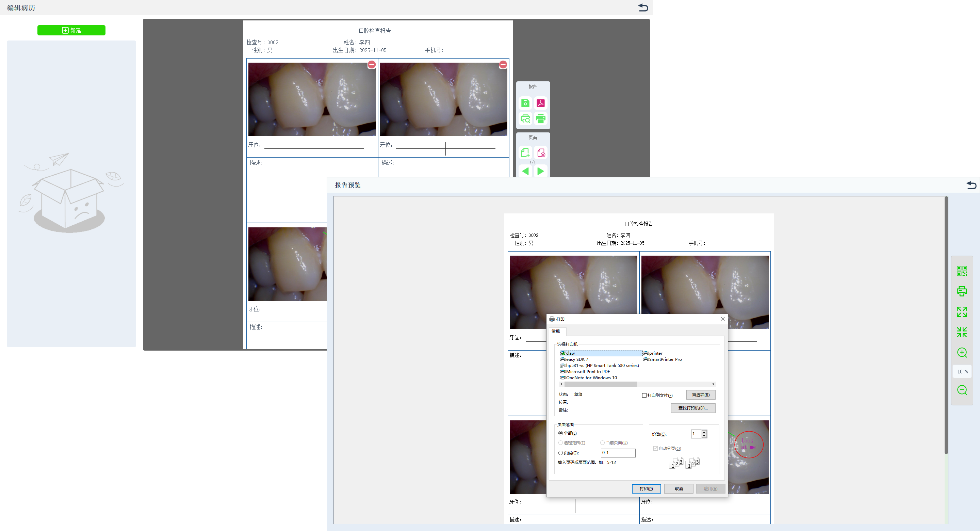This screenshot has width=980, height=531.
Task: Enable the 打印到文件 checkbox
Action: [x=644, y=396]
